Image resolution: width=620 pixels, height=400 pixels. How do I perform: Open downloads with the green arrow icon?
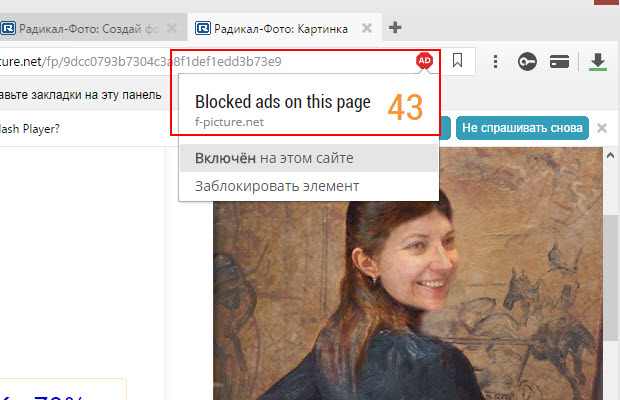point(598,61)
